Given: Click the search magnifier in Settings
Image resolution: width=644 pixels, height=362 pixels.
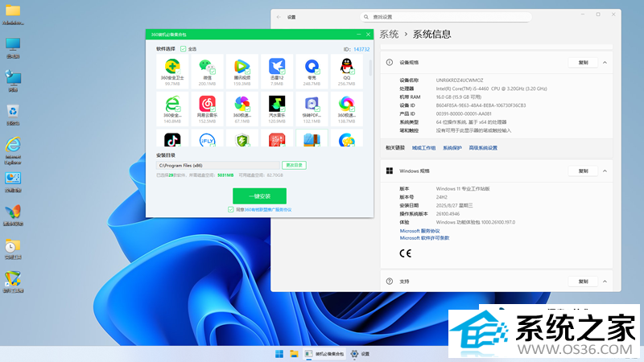Looking at the screenshot, I should 366,17.
